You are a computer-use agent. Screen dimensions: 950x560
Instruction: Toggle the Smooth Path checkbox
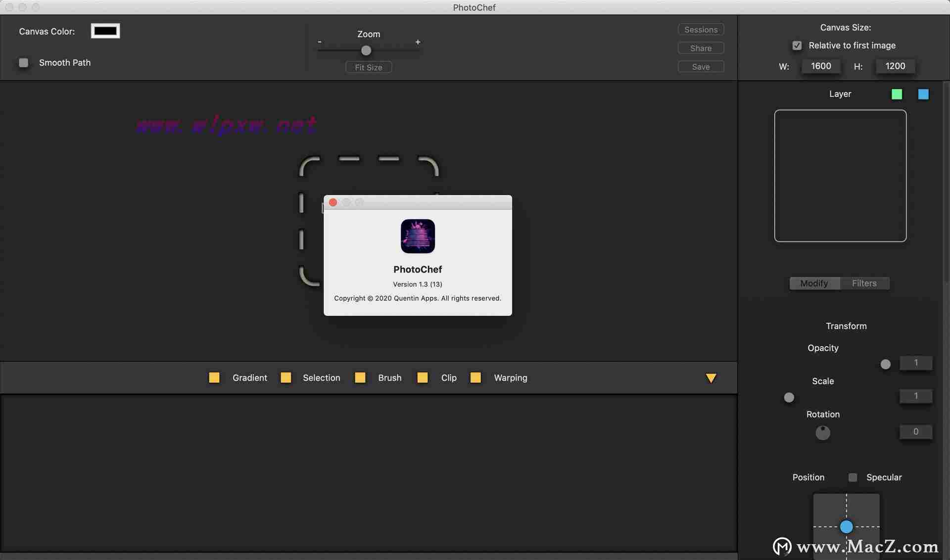click(x=23, y=62)
